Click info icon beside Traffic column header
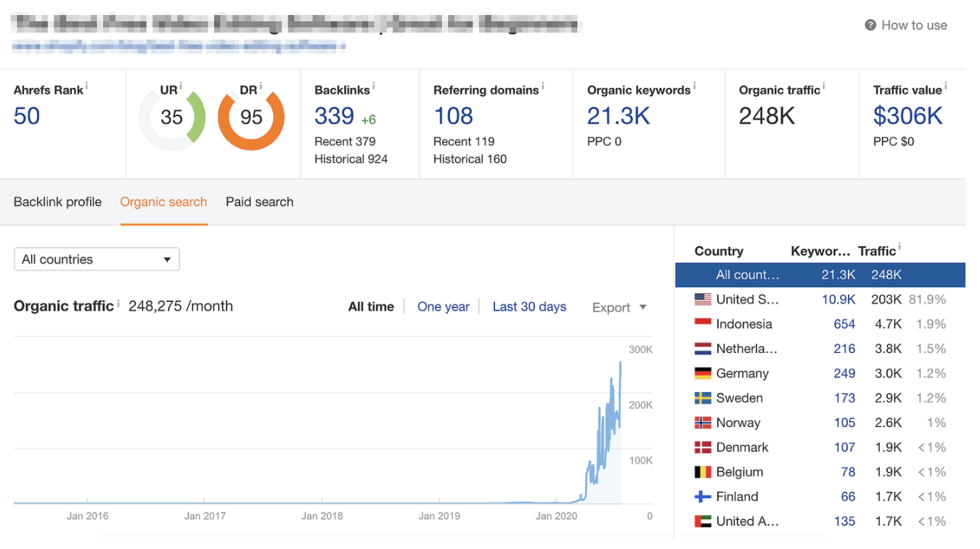This screenshot has height=549, width=980. (x=900, y=247)
